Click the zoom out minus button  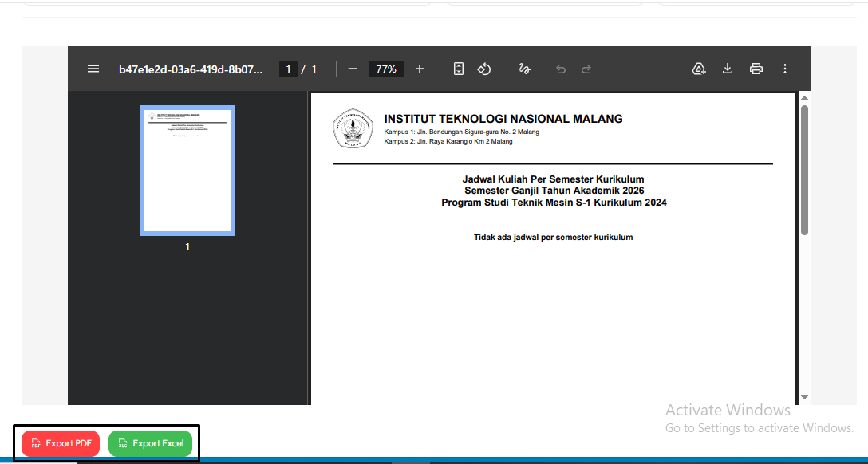353,69
